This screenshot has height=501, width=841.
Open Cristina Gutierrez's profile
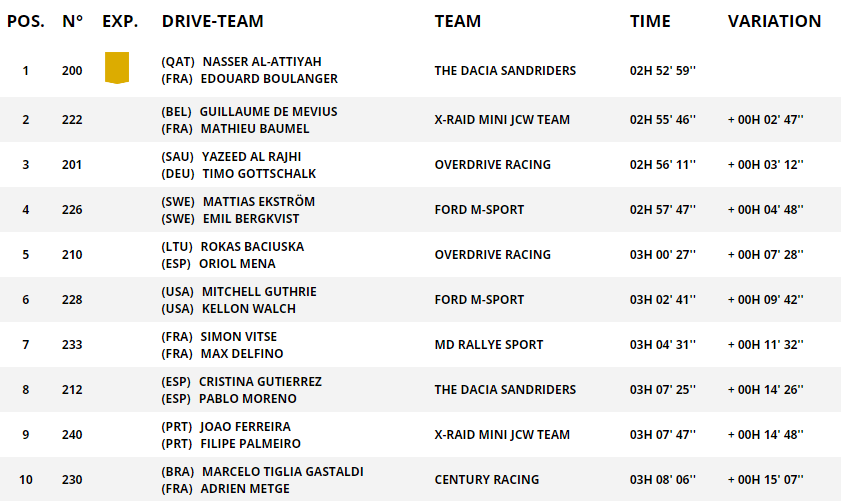point(260,382)
